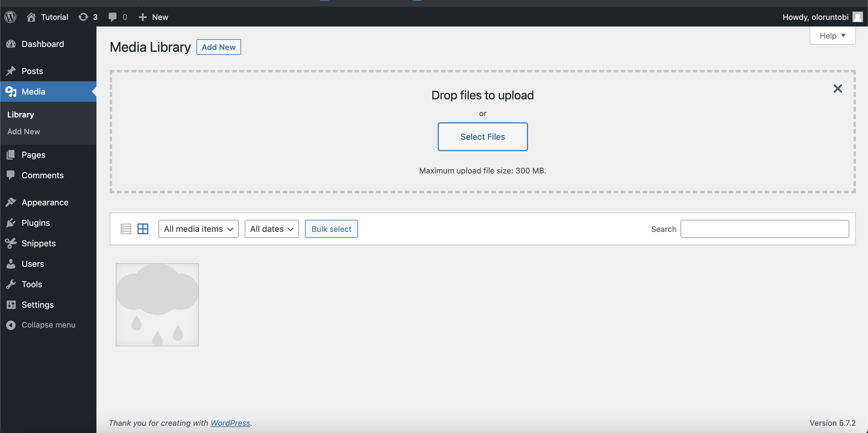Open updates via the refresh icon
The image size is (868, 433).
coord(83,17)
